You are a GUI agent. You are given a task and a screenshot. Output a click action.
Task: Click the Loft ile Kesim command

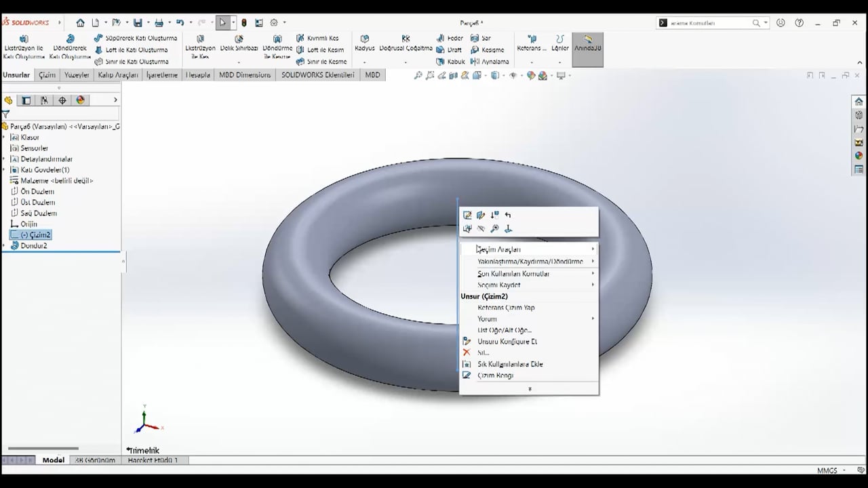321,49
